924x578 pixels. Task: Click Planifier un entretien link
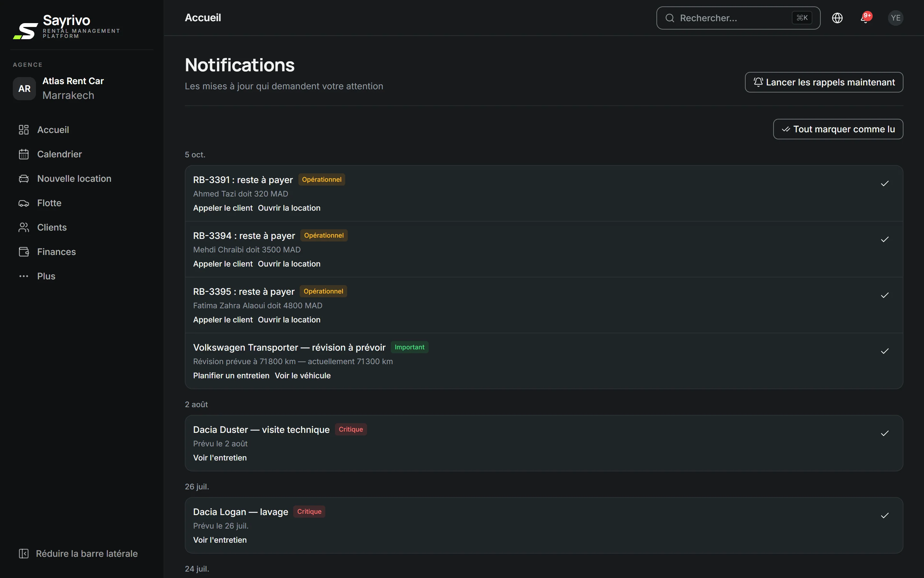point(231,375)
